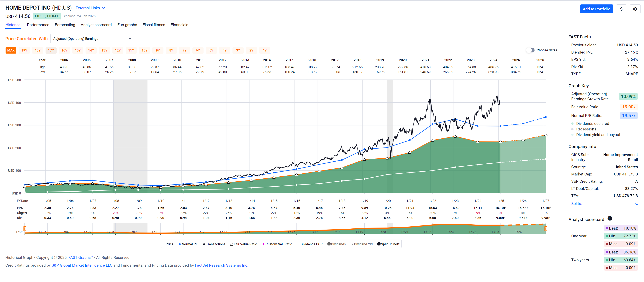Click the orange Fair Value Ratio 15.00x swatch
Image resolution: width=644 pixels, height=282 pixels.
pyautogui.click(x=628, y=107)
